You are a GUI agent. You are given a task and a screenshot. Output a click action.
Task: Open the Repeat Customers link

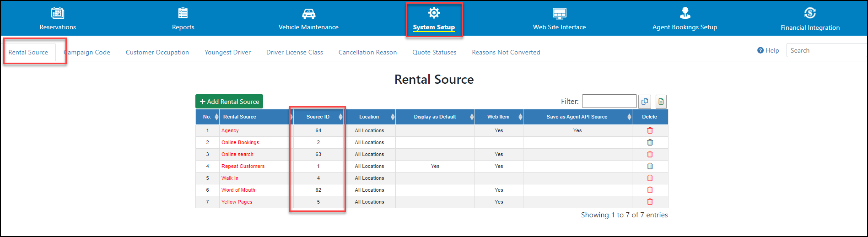[243, 166]
